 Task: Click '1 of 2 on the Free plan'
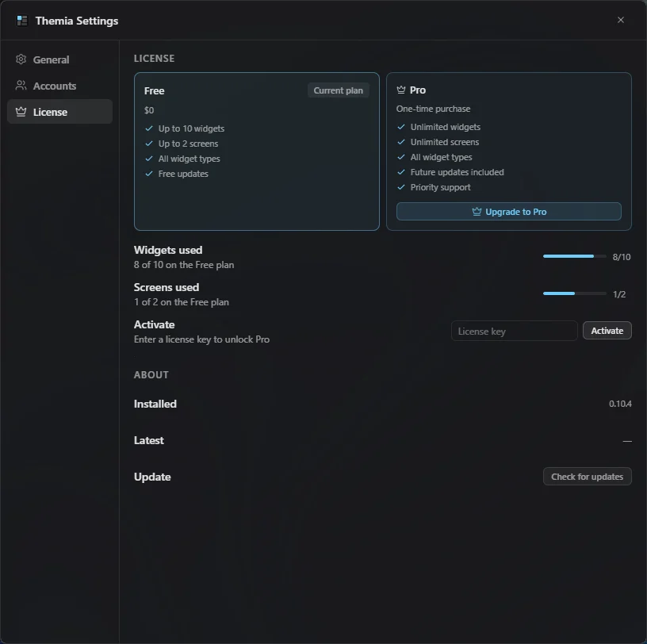[181, 302]
